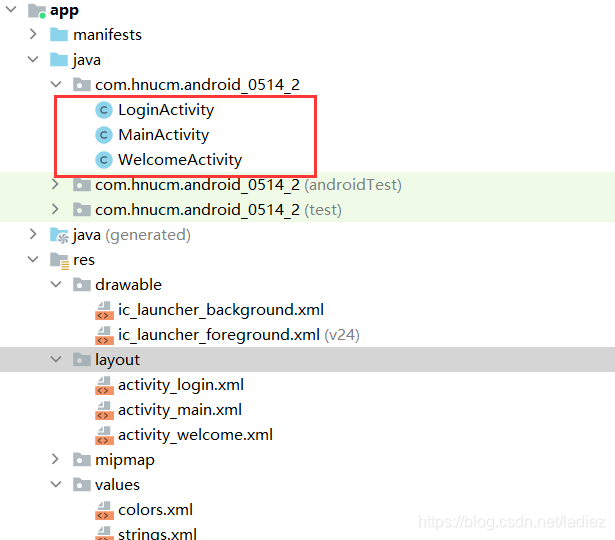This screenshot has height=540, width=615.
Task: Click the LoginActivity class icon
Action: pos(104,110)
